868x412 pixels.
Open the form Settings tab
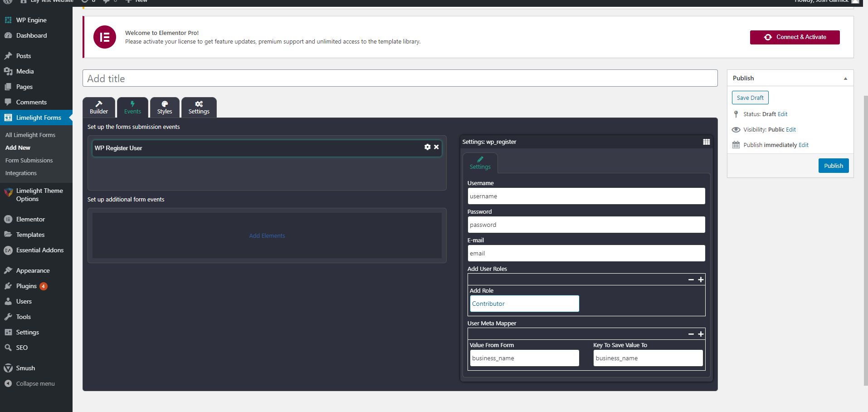point(199,108)
